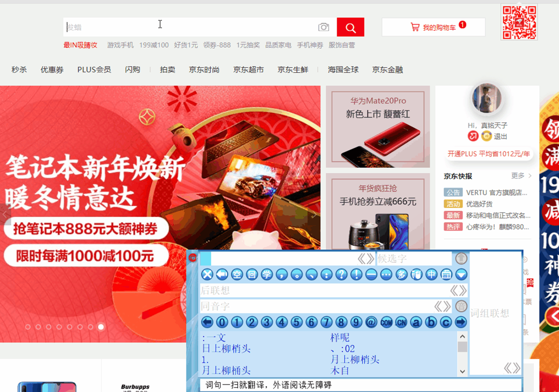Insert letter a from the input panel
559x392 pixels.
[416, 322]
